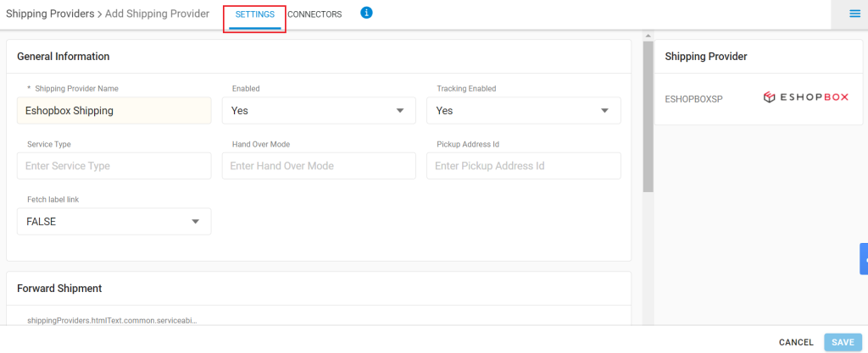Image resolution: width=868 pixels, height=353 pixels.
Task: Click the vertical scrollbar thumb
Action: [648, 116]
